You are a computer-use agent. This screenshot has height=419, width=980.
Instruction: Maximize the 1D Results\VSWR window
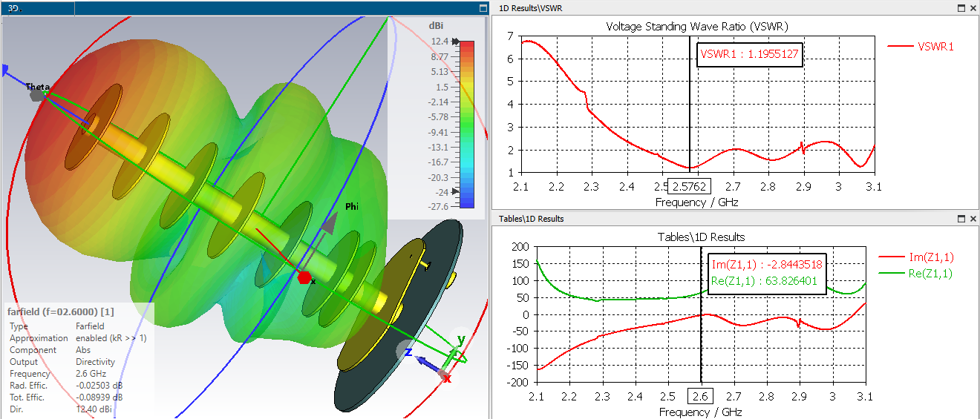click(x=961, y=8)
